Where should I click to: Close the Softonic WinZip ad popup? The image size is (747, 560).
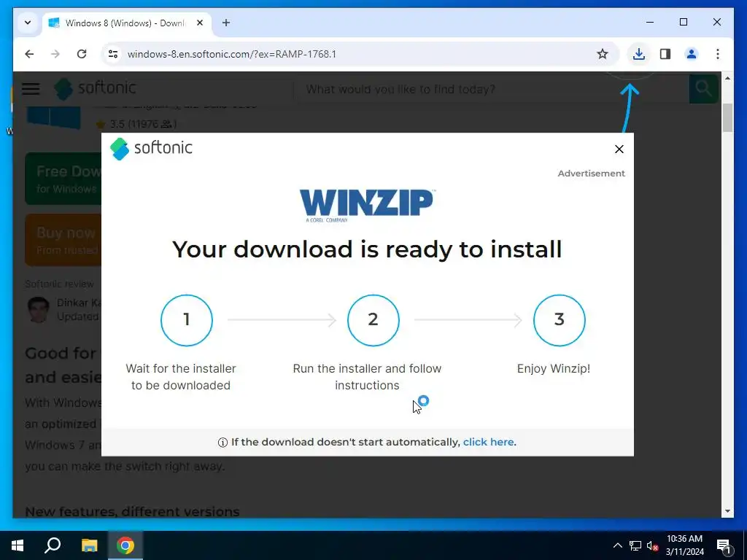coord(619,149)
